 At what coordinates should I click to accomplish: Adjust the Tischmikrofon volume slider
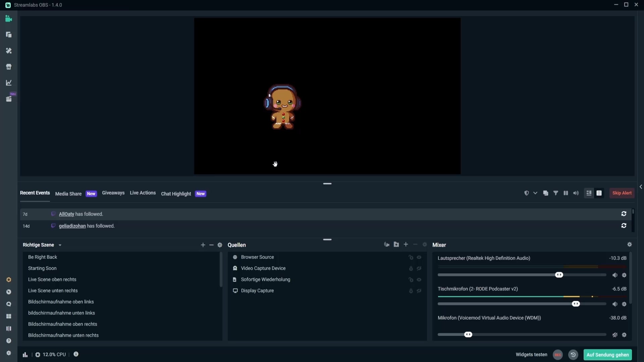point(576,304)
